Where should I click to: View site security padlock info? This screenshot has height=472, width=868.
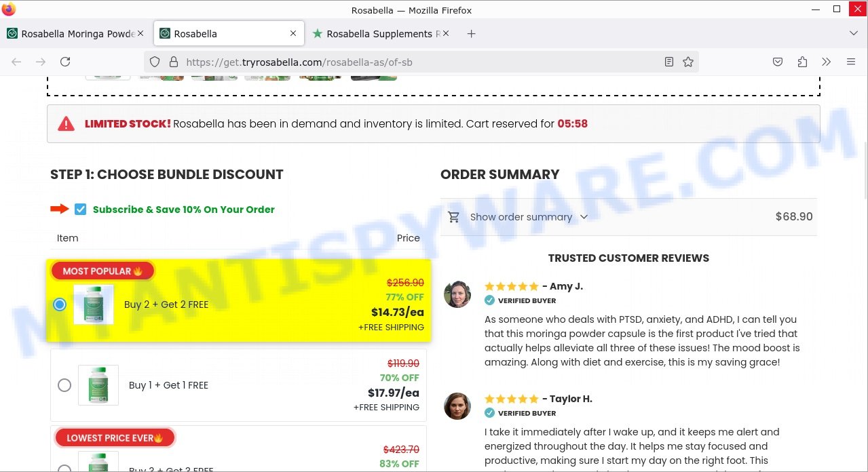173,62
